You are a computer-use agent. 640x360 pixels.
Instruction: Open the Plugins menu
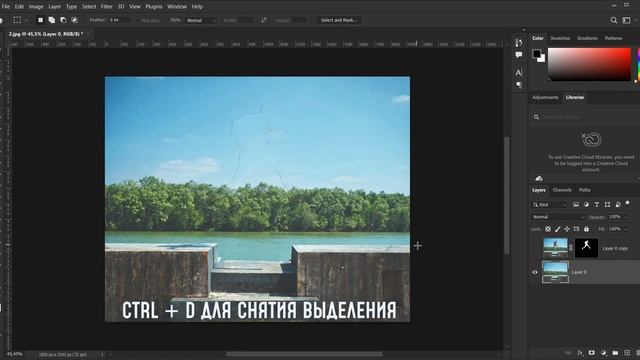pyautogui.click(x=154, y=7)
